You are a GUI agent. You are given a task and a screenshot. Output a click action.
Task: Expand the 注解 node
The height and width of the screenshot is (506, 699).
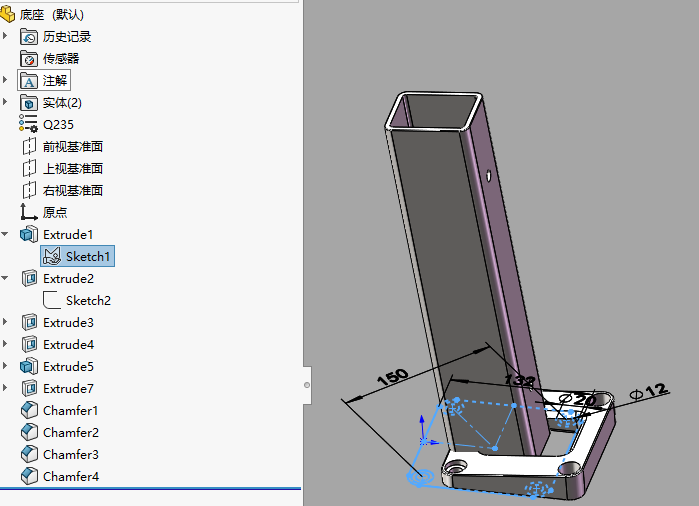coord(5,80)
